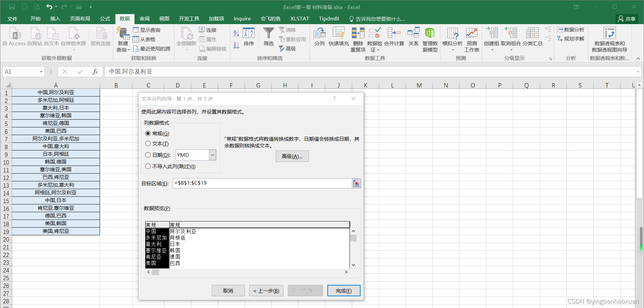644x308 pixels.
Task: Switch to the Formulas (公式) tab
Action: [x=105, y=19]
